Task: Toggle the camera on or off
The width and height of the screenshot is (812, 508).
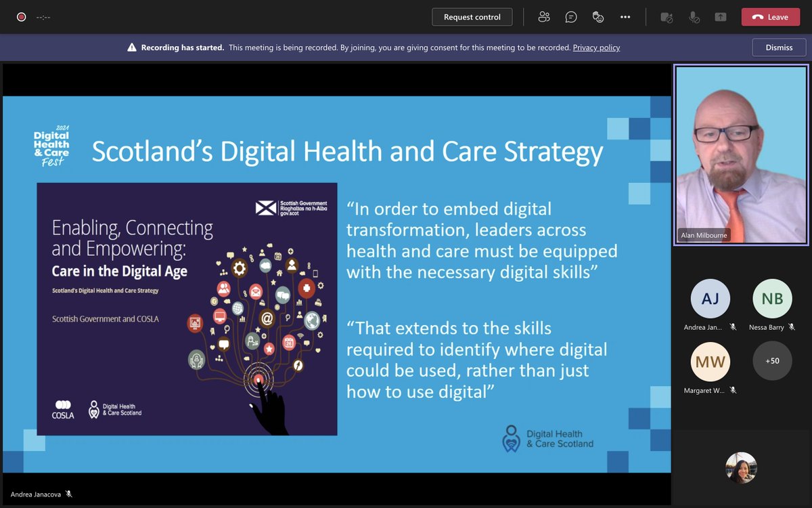Action: click(x=667, y=18)
